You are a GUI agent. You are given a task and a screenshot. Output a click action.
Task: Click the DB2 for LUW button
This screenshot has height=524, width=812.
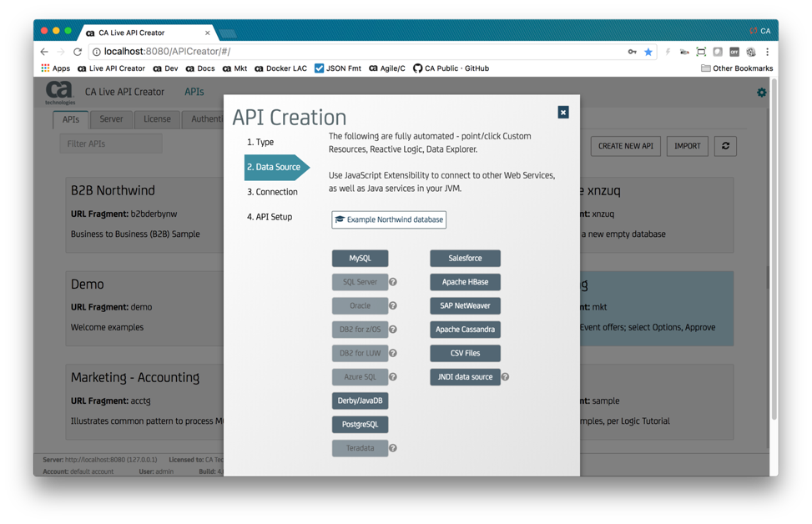coord(360,353)
